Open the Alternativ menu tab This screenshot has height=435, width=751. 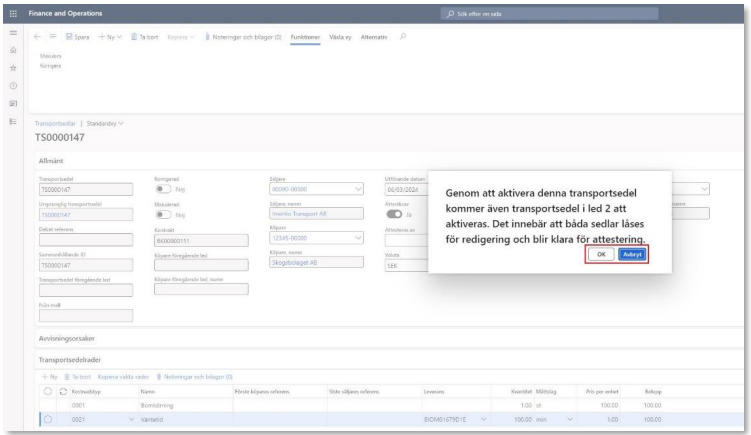[x=374, y=37]
